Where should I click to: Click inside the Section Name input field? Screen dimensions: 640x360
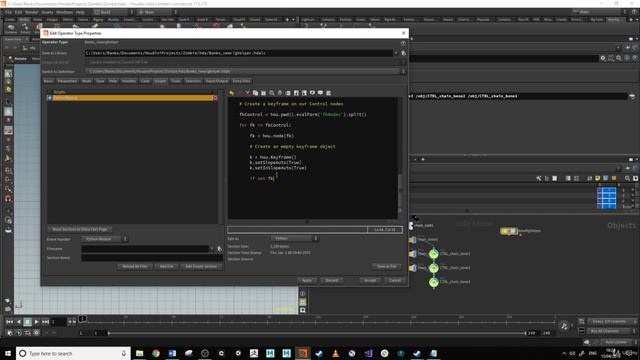152,258
